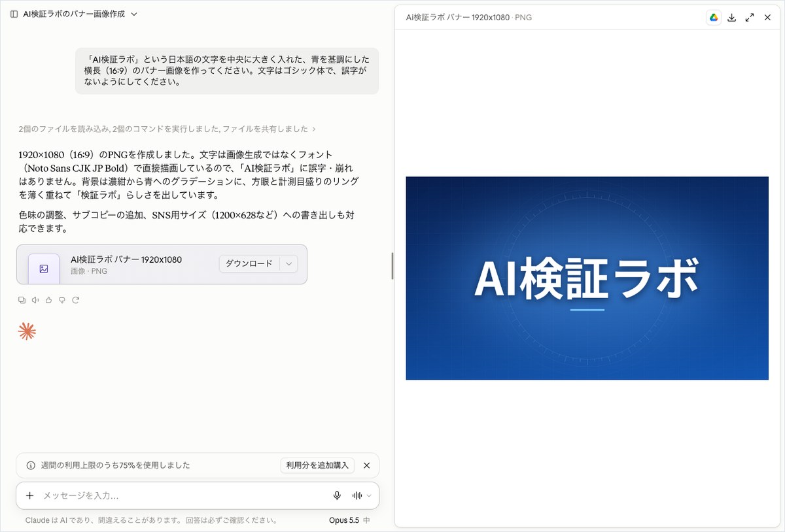
Task: Click the orange Claude spark logo
Action: pyautogui.click(x=27, y=331)
